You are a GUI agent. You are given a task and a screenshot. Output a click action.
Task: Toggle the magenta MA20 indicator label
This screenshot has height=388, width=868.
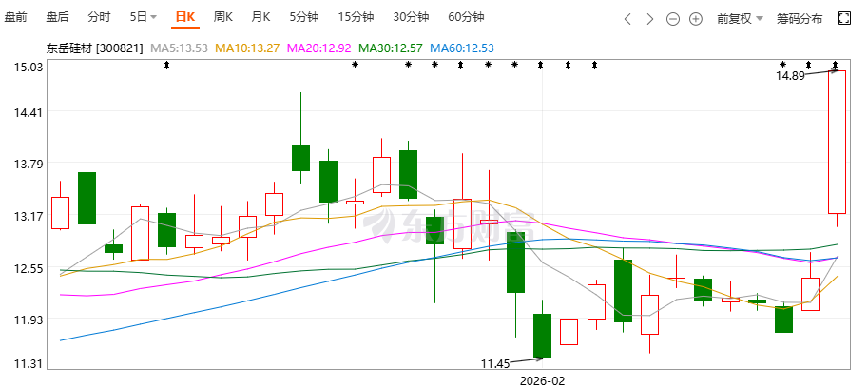(x=318, y=48)
